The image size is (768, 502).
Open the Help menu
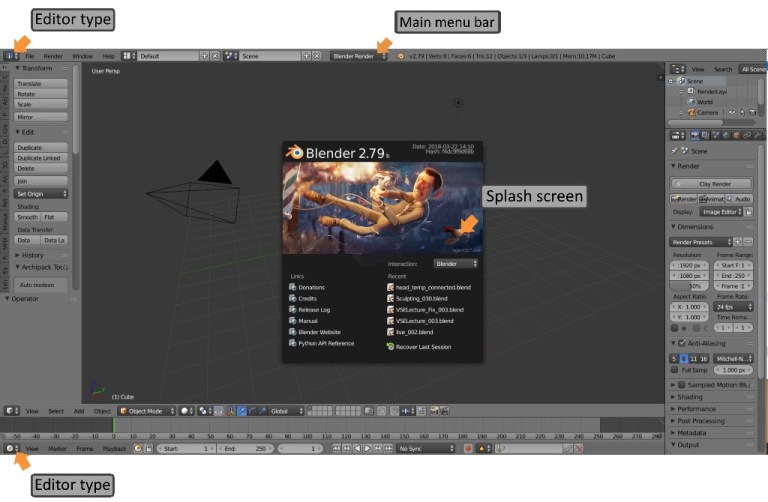point(108,56)
